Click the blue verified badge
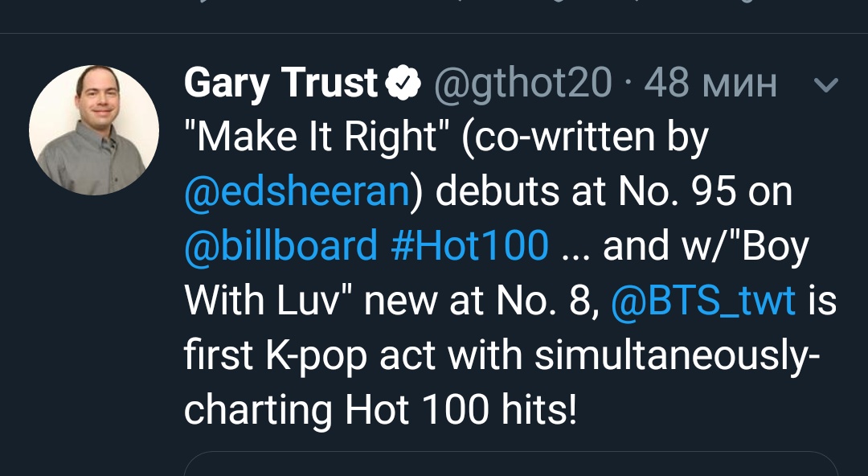The image size is (868, 476). pos(403,83)
